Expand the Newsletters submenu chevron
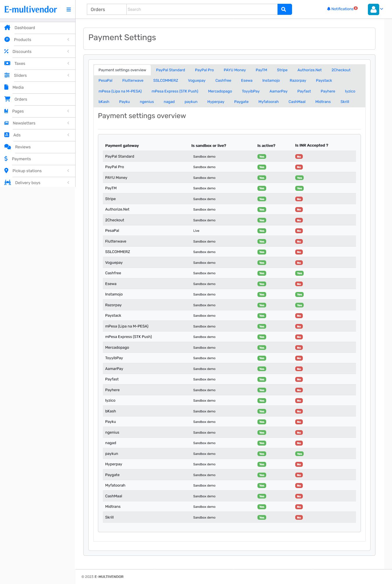This screenshot has height=584, width=392. tap(68, 123)
